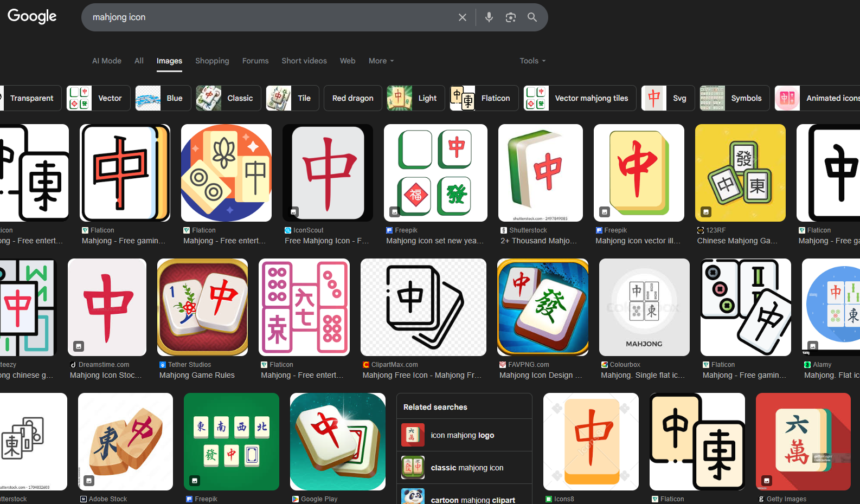The width and height of the screenshot is (860, 504).
Task: Open 123RF yellow mahjong tiles image
Action: click(x=740, y=173)
